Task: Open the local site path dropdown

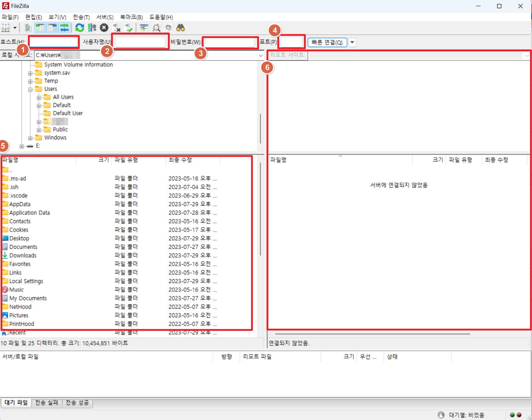Action: click(x=261, y=55)
